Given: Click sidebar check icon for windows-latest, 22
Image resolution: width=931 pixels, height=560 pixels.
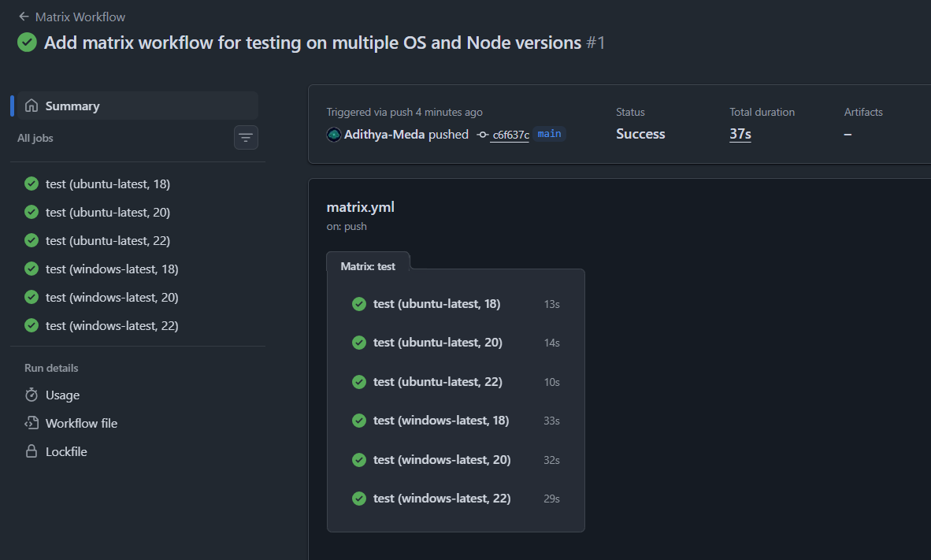Looking at the screenshot, I should pos(32,325).
